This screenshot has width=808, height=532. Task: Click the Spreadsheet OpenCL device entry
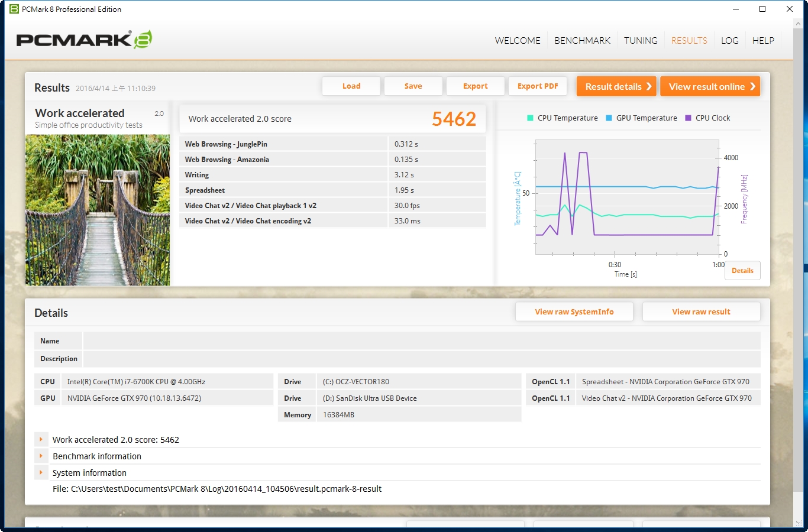[665, 382]
